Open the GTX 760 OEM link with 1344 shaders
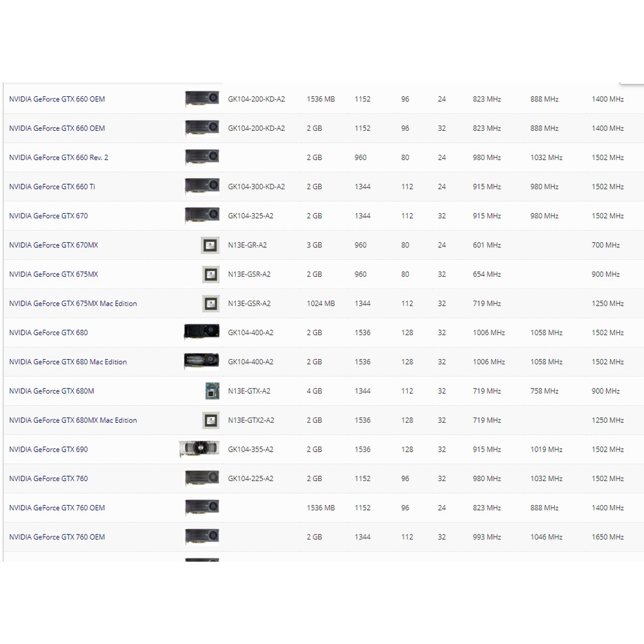This screenshot has height=644, width=644. 57,537
